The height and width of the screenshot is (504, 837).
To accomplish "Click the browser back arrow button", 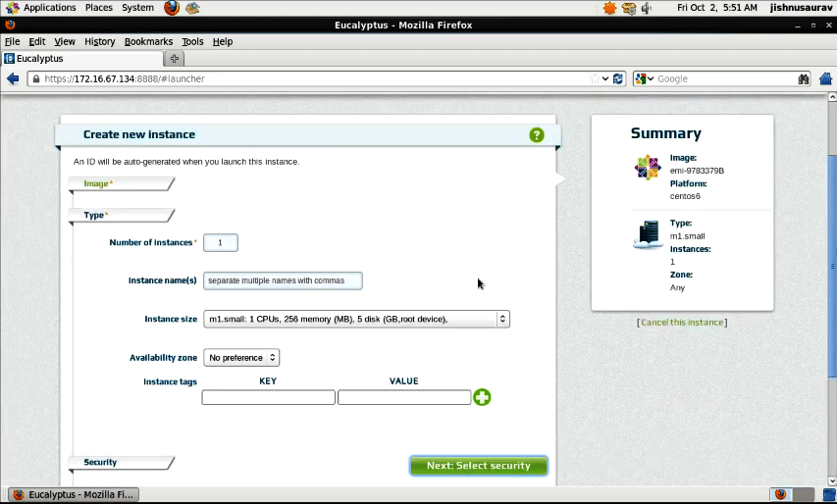I will [x=13, y=78].
